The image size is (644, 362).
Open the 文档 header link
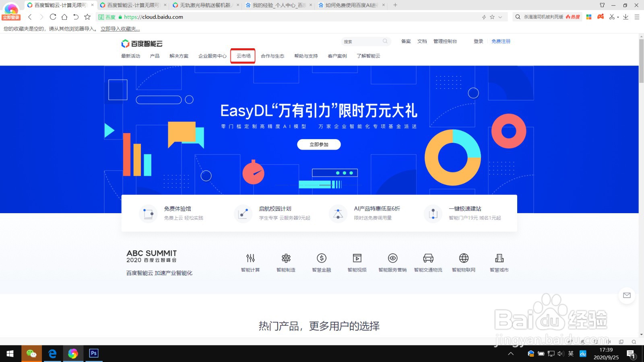(422, 41)
